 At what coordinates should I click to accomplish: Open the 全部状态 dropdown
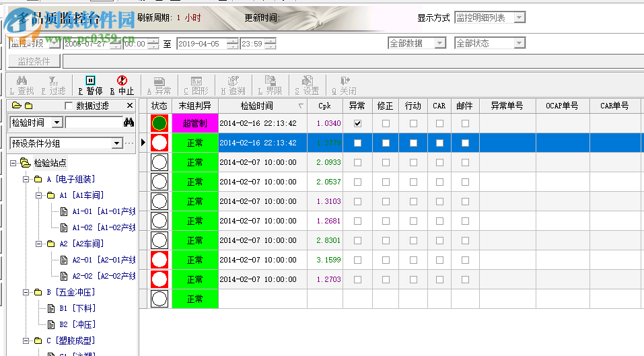[520, 43]
